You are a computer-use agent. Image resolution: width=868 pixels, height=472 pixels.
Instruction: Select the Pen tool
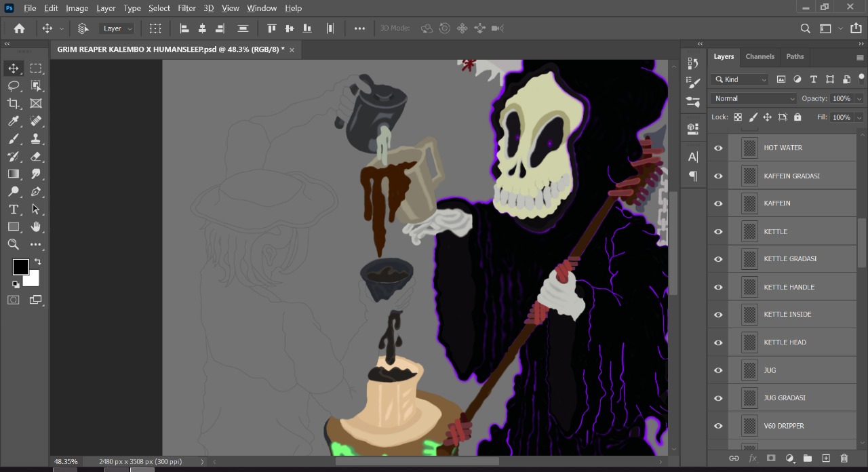pos(36,191)
